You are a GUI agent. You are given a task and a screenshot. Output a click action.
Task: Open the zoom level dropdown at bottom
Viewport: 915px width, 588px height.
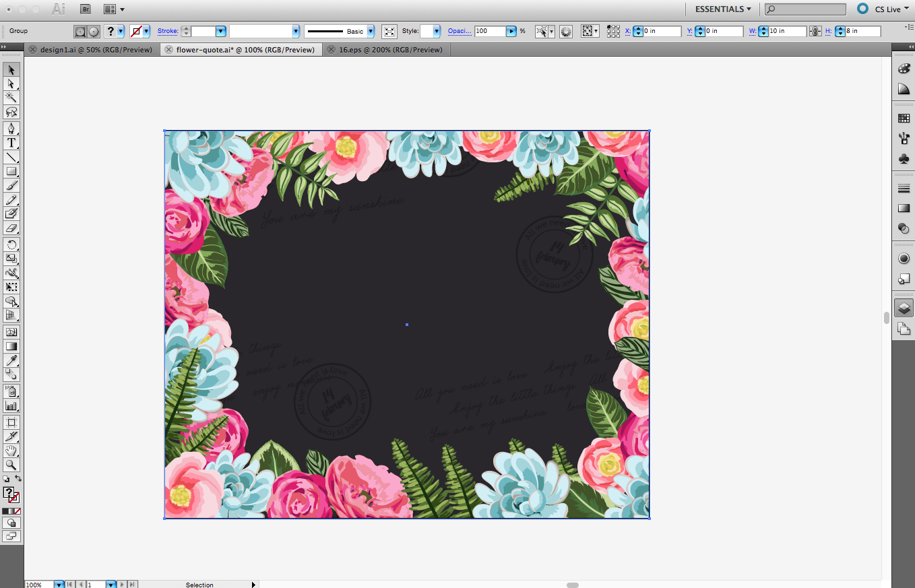tap(59, 585)
